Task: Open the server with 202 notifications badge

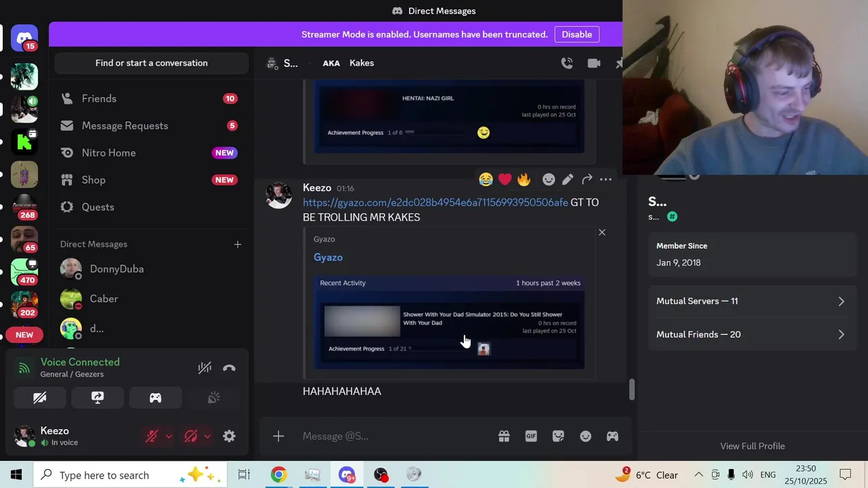Action: pyautogui.click(x=24, y=304)
